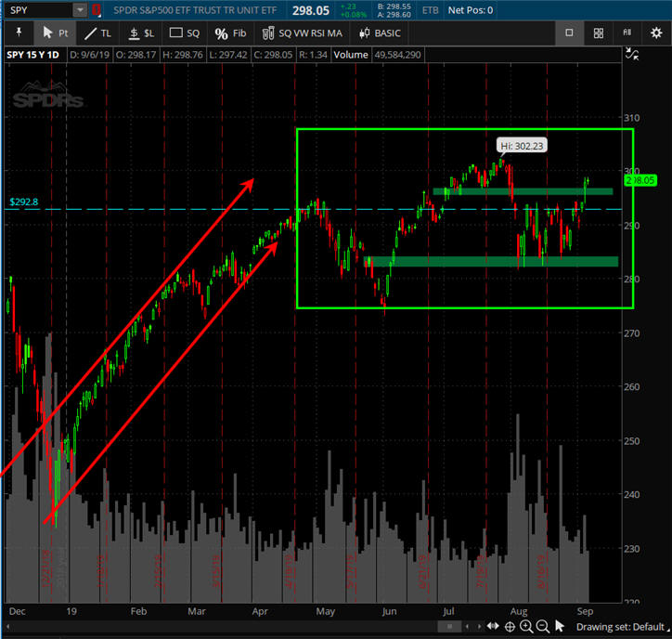This screenshot has height=639, width=672.
Task: Click the C: 298.05 close value
Action: 273,55
